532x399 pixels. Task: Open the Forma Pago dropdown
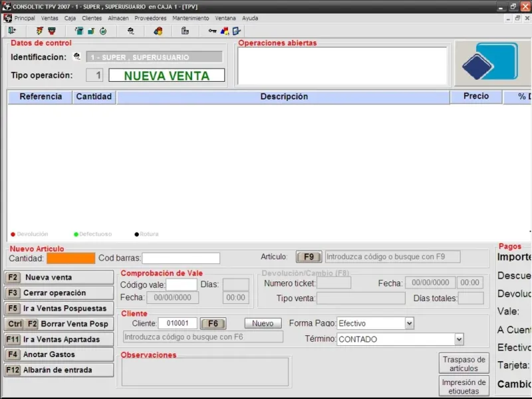[410, 323]
